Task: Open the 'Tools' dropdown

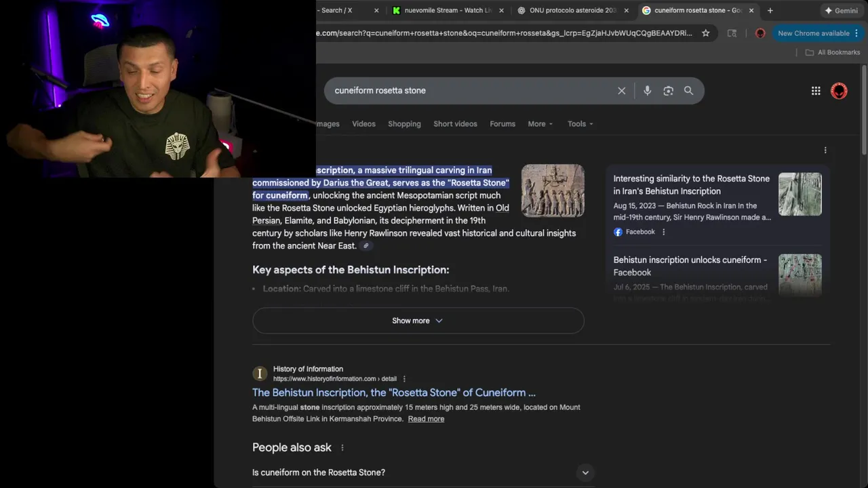Action: (x=580, y=124)
